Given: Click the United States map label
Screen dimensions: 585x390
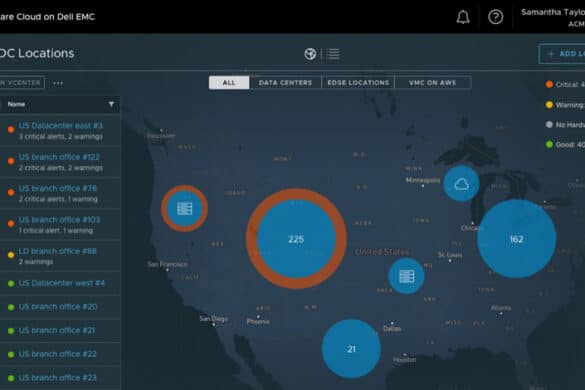Looking at the screenshot, I should [x=382, y=252].
